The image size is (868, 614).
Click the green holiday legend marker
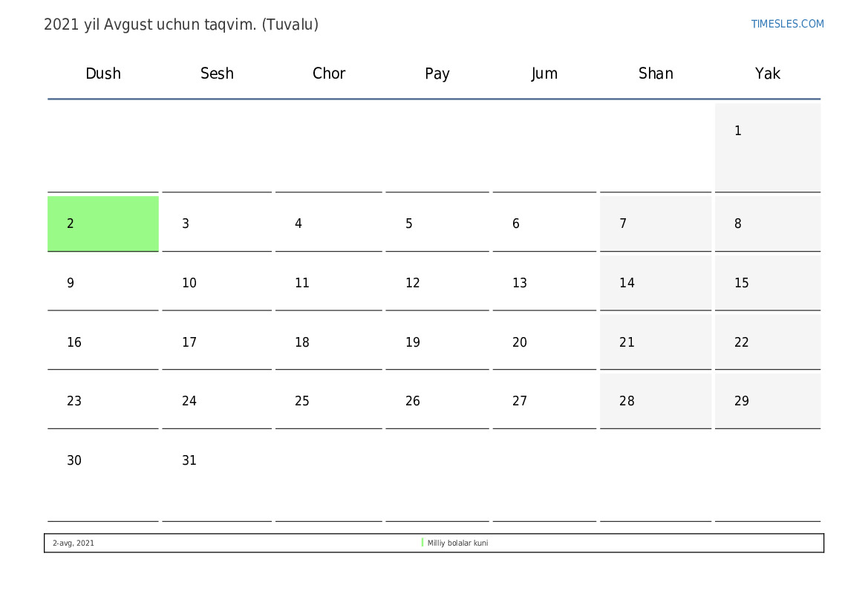(x=422, y=543)
